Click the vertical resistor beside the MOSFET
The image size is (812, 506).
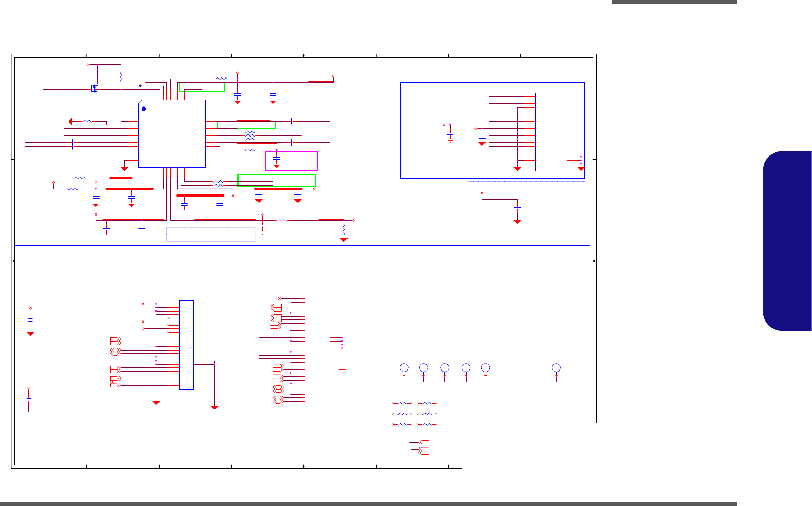pos(121,77)
